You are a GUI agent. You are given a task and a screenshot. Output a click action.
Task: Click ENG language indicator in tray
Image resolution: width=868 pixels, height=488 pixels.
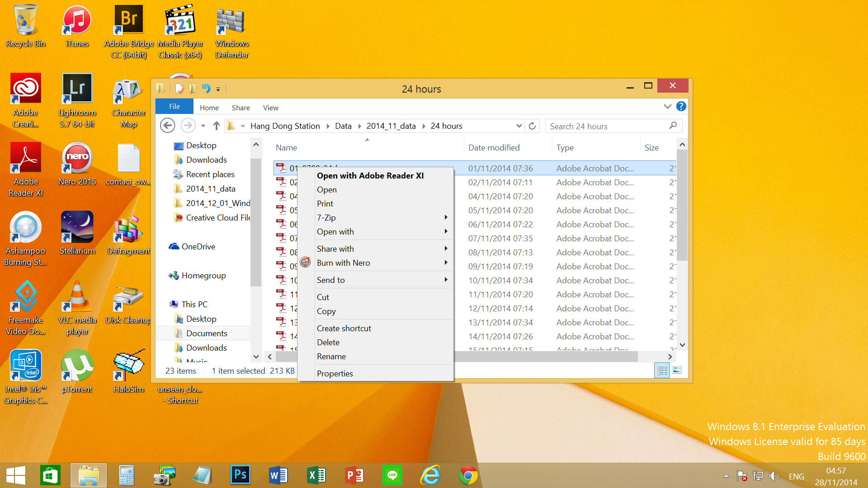tap(796, 476)
